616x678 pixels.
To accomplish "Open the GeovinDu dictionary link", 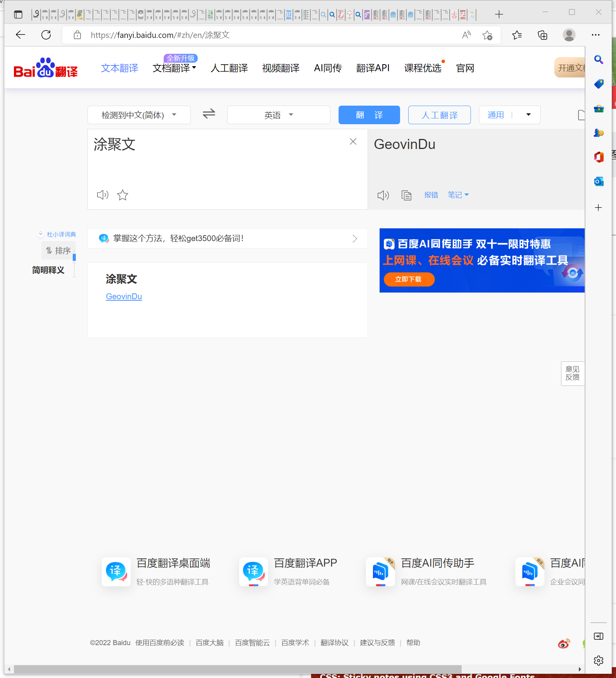I will [x=124, y=296].
